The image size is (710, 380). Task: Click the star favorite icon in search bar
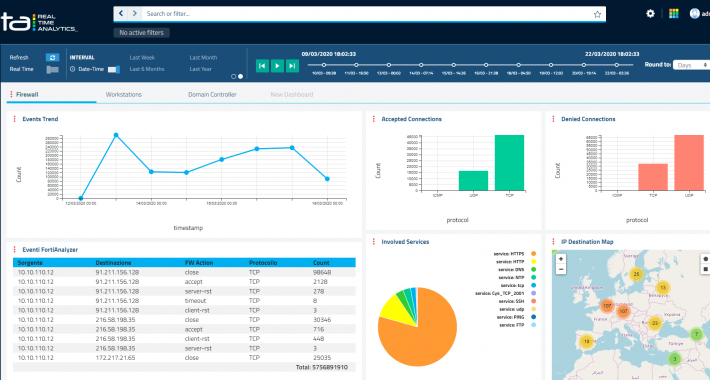point(597,14)
